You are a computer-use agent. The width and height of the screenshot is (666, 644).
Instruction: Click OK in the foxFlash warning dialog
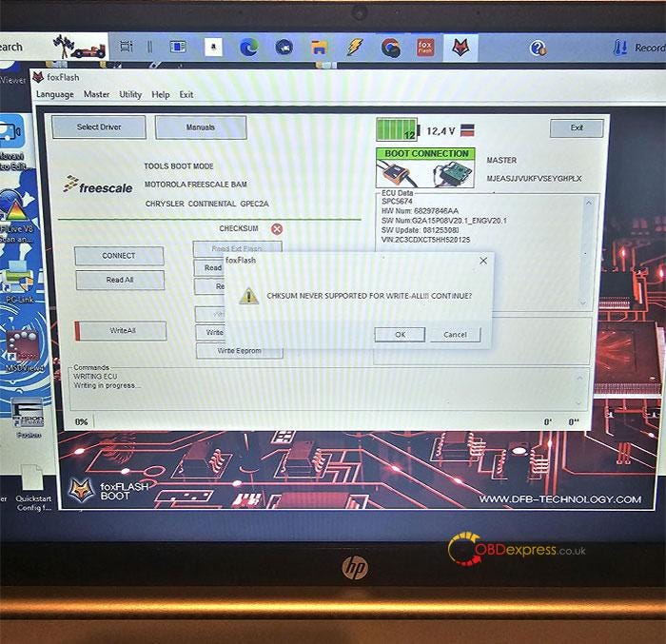[x=400, y=334]
